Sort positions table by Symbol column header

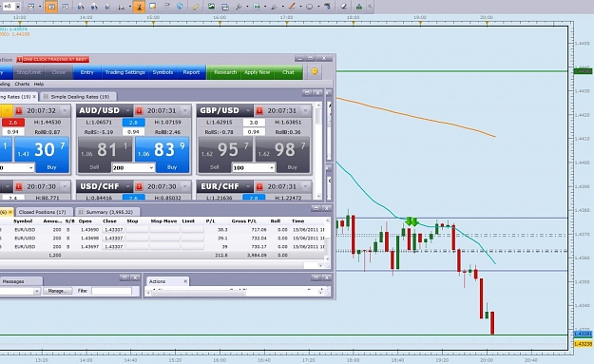pyautogui.click(x=23, y=220)
